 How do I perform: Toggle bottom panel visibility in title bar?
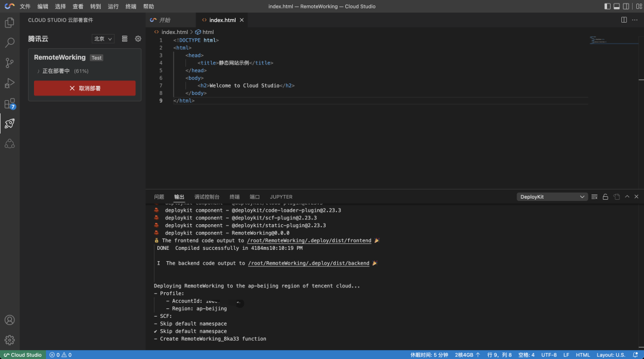617,6
